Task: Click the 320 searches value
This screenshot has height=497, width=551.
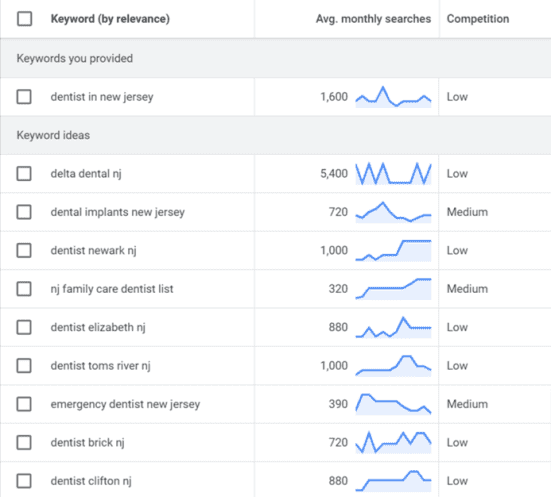Action: click(x=338, y=289)
